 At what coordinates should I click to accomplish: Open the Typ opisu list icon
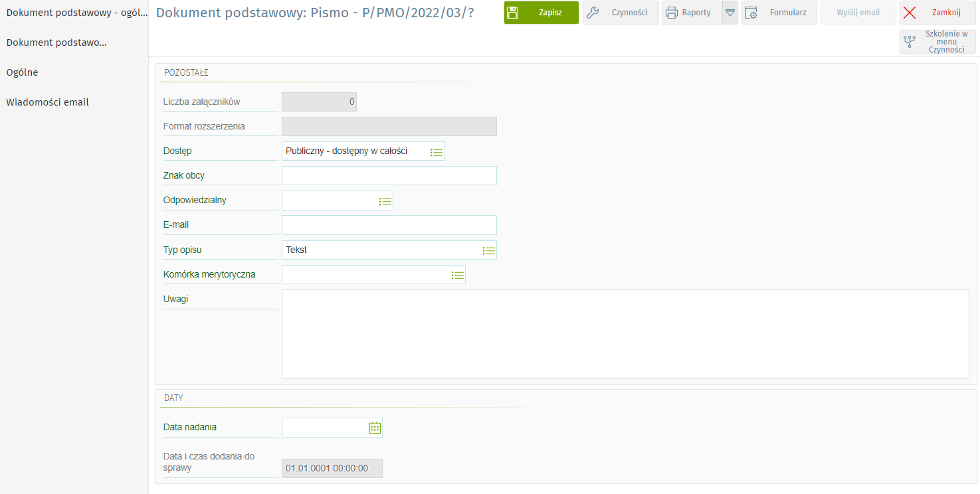click(x=488, y=250)
